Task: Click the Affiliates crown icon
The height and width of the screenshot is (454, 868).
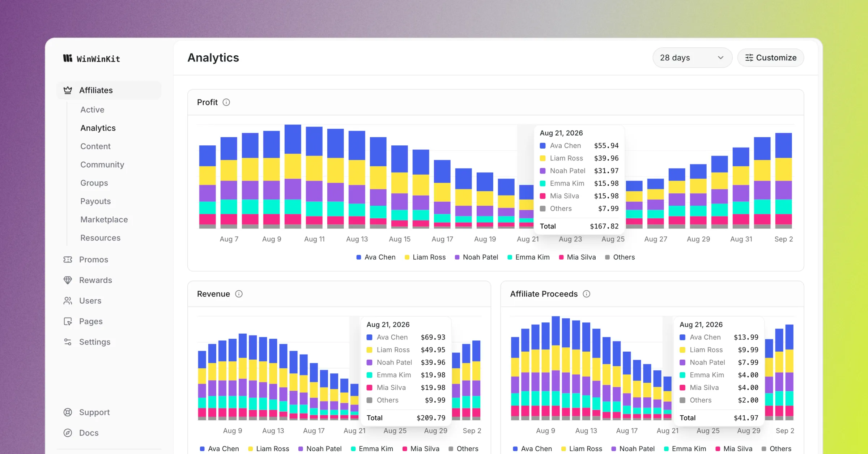Action: (x=68, y=90)
